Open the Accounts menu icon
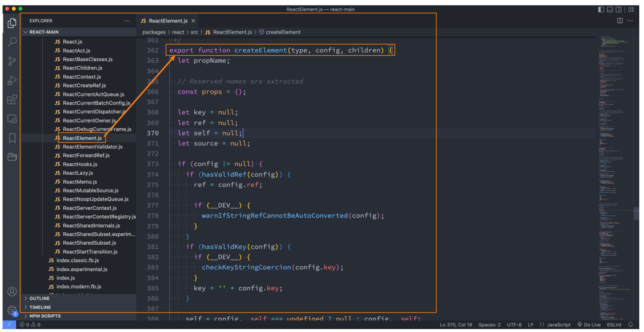The width and height of the screenshot is (644, 332). [12, 292]
